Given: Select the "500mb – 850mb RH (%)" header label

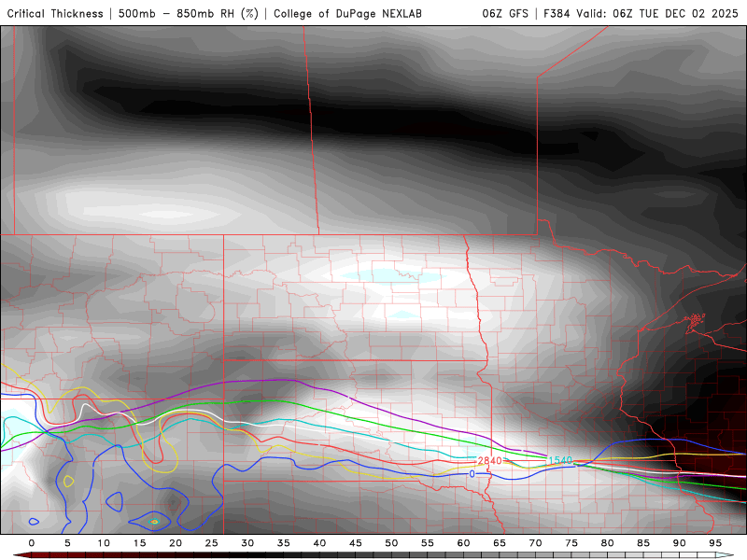Looking at the screenshot, I should click(x=189, y=13).
